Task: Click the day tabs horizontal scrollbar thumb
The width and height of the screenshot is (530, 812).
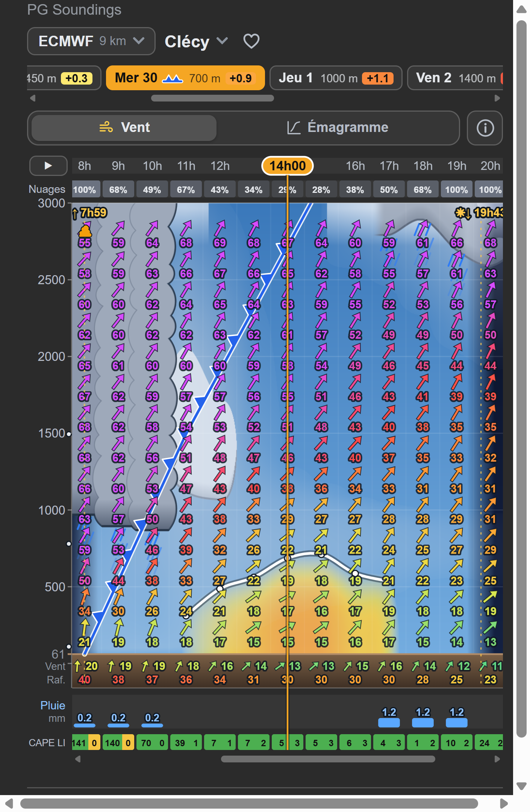Action: coord(212,98)
